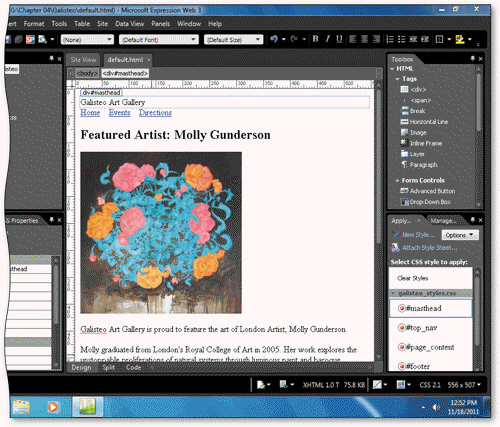Image resolution: width=500 pixels, height=427 pixels.
Task: Undo the last action
Action: point(274,39)
